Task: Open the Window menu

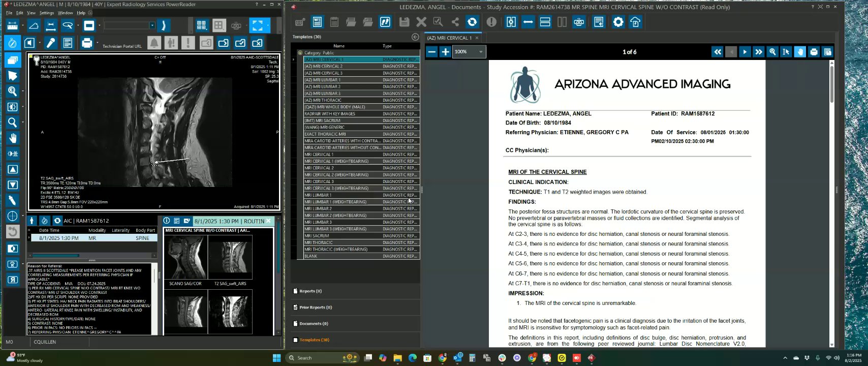Action: (65, 13)
